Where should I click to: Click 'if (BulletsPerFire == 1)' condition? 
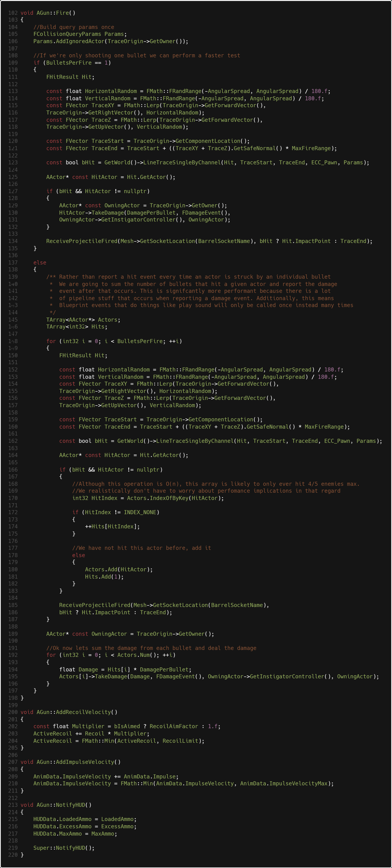point(72,63)
